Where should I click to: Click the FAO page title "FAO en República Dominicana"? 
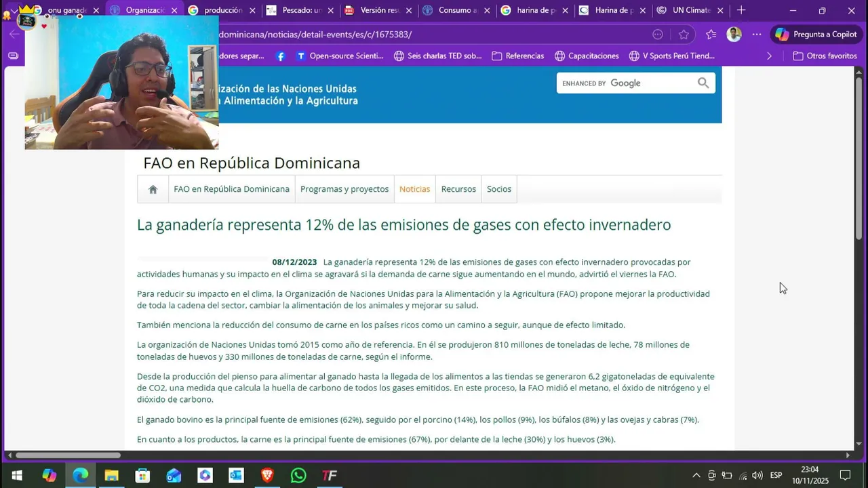(x=252, y=163)
